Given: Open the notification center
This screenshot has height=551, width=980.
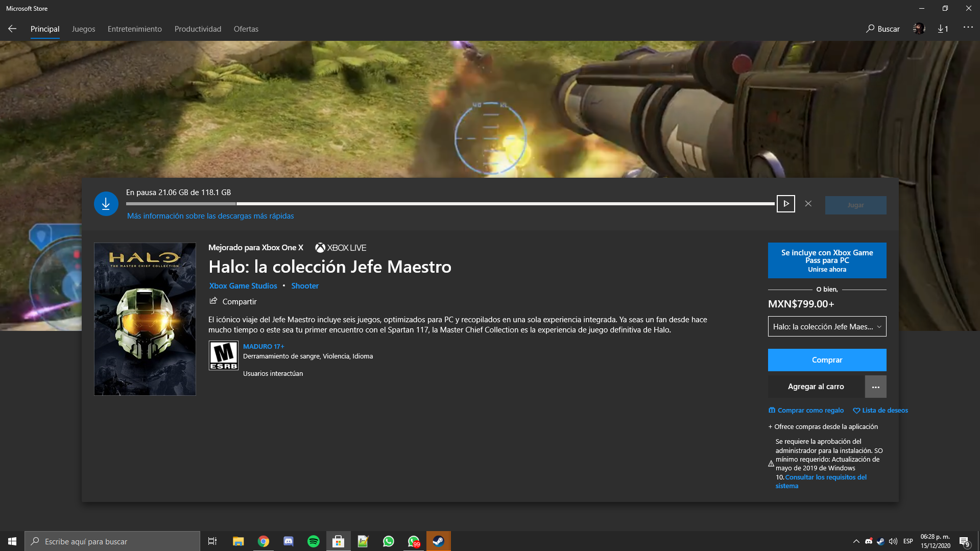Looking at the screenshot, I should pyautogui.click(x=964, y=541).
